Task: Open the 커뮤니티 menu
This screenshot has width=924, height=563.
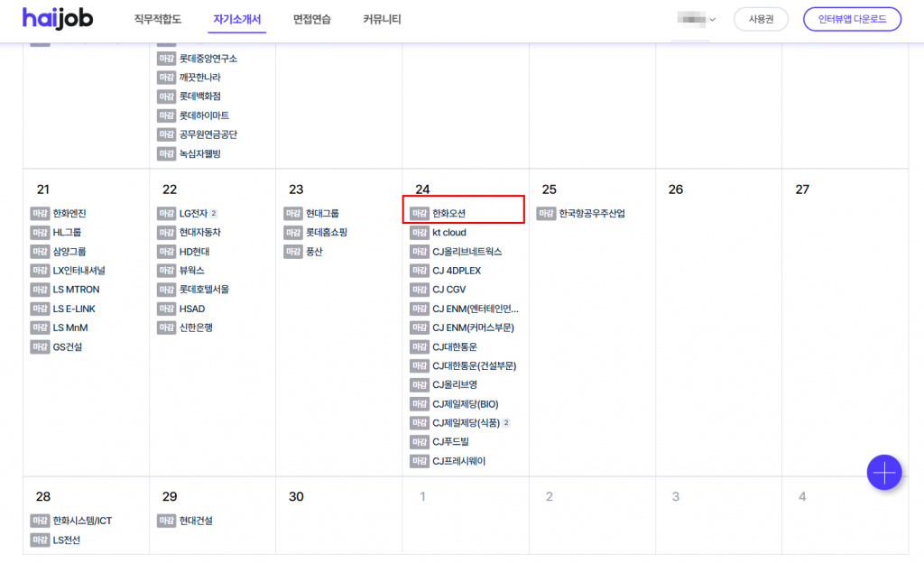Action: point(382,20)
